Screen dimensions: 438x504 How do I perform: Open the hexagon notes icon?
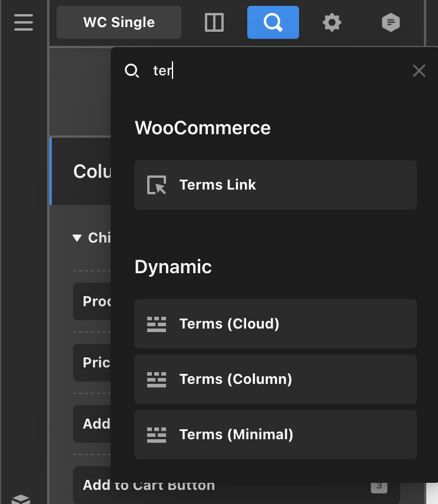[391, 22]
